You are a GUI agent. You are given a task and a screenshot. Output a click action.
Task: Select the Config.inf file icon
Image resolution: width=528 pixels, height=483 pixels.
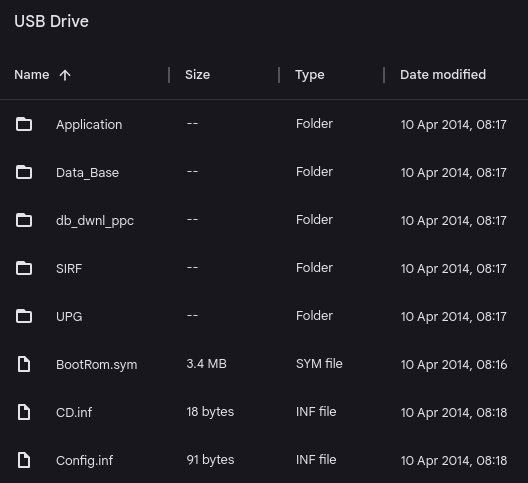coord(24,460)
